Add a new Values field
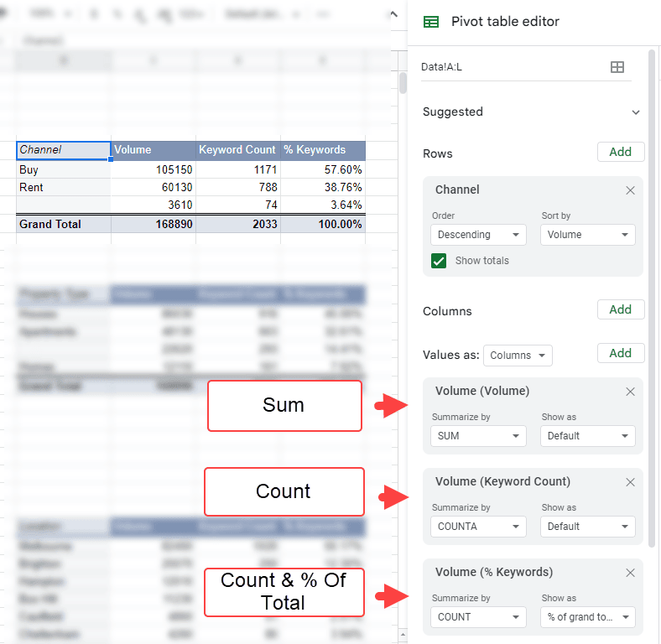Viewport: 661px width, 644px height. point(621,353)
